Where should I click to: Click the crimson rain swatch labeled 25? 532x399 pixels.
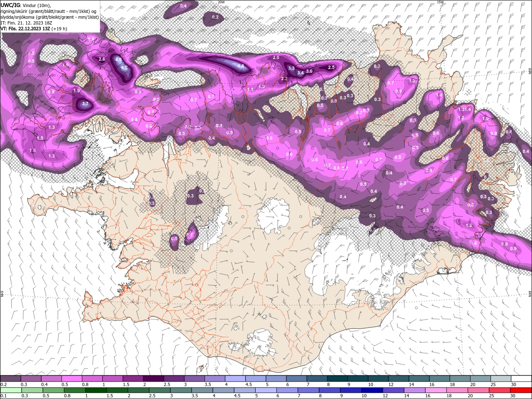point(499,390)
